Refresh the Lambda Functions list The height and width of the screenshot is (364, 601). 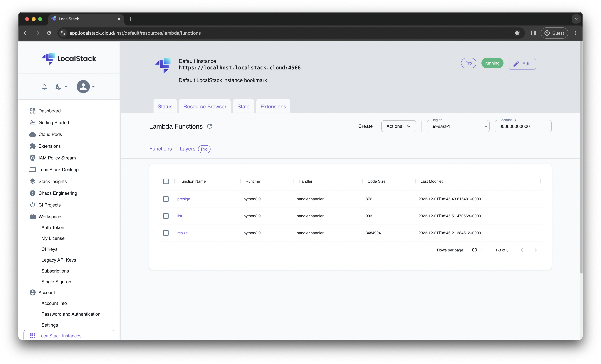pos(210,126)
